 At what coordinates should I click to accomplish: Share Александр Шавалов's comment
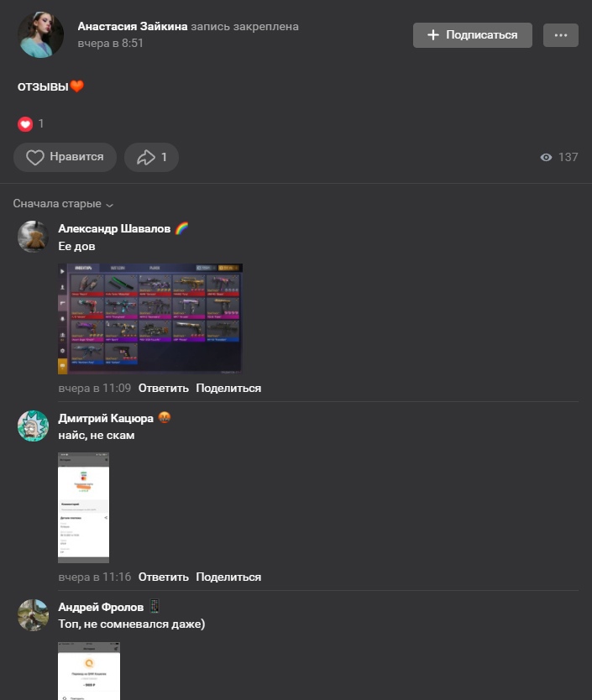(x=228, y=388)
